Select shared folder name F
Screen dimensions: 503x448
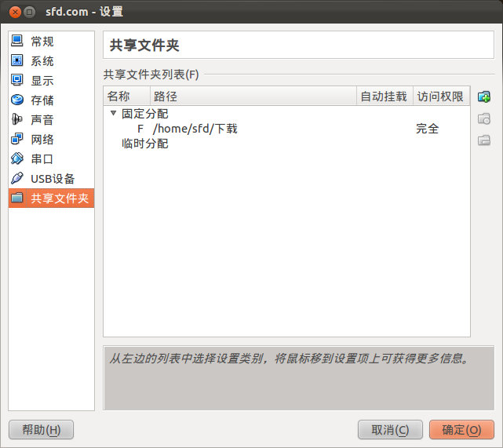click(x=140, y=129)
